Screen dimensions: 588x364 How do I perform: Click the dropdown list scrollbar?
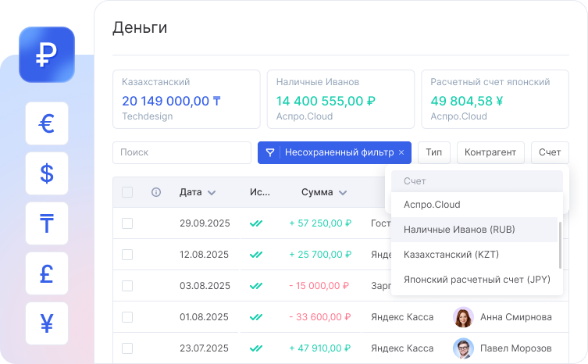[560, 242]
